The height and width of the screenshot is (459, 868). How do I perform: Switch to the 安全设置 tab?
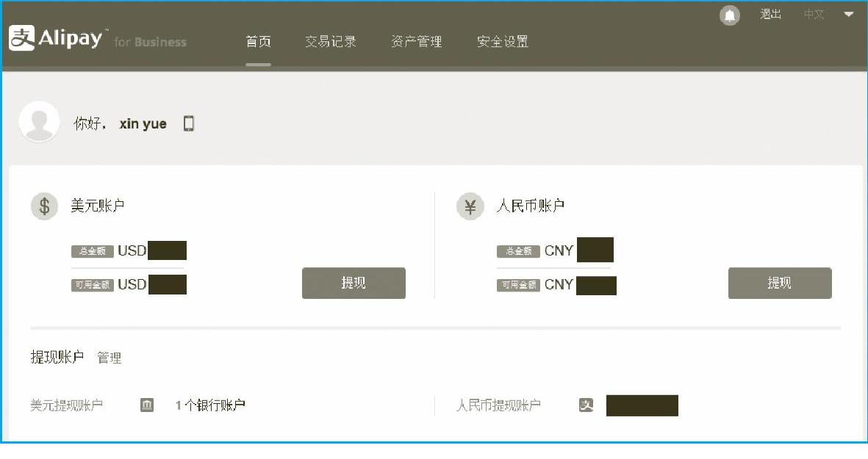click(x=503, y=42)
